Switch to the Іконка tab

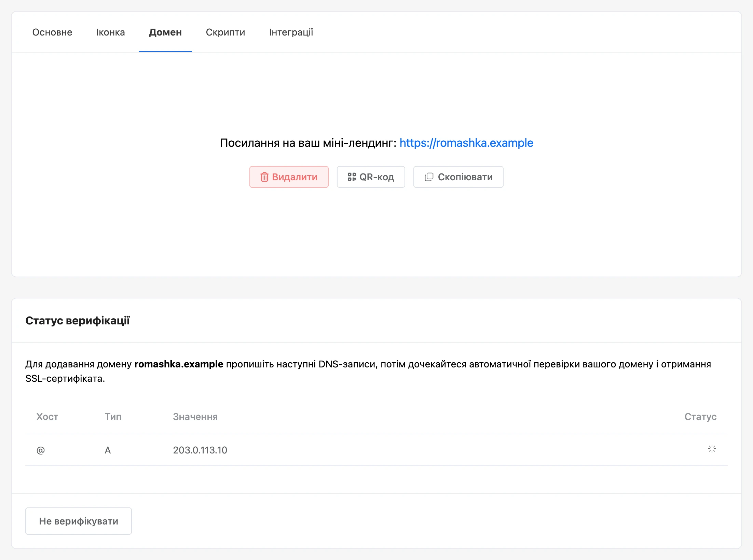click(x=110, y=32)
